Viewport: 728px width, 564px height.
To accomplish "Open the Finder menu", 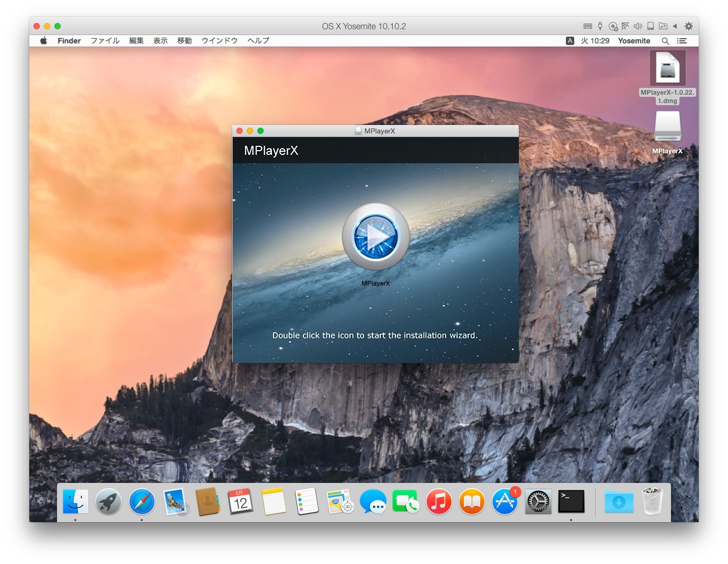I will coord(69,41).
